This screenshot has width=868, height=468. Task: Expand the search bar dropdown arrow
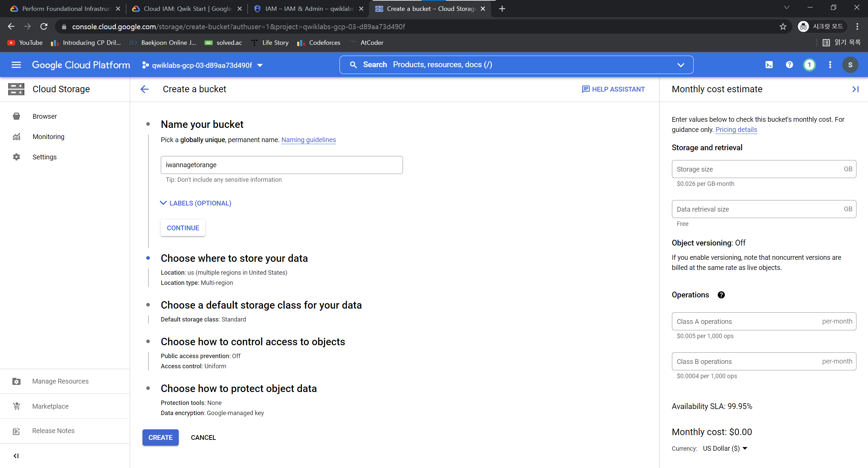pyautogui.click(x=680, y=65)
